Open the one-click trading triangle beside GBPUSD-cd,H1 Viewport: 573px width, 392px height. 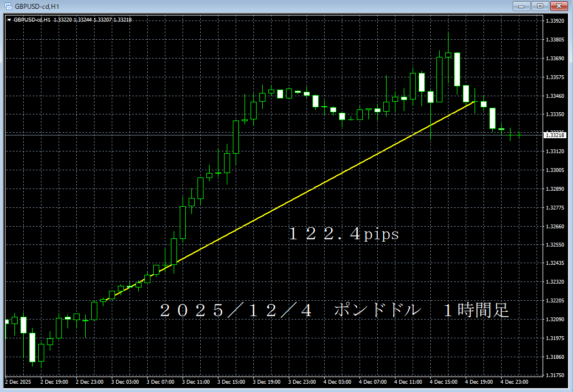pos(9,20)
